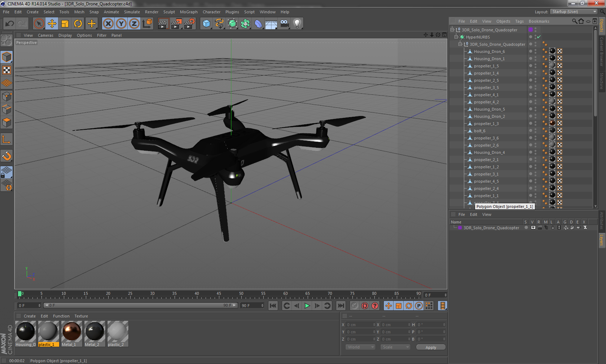Toggle Z axis lock
606x364 pixels.
(134, 24)
